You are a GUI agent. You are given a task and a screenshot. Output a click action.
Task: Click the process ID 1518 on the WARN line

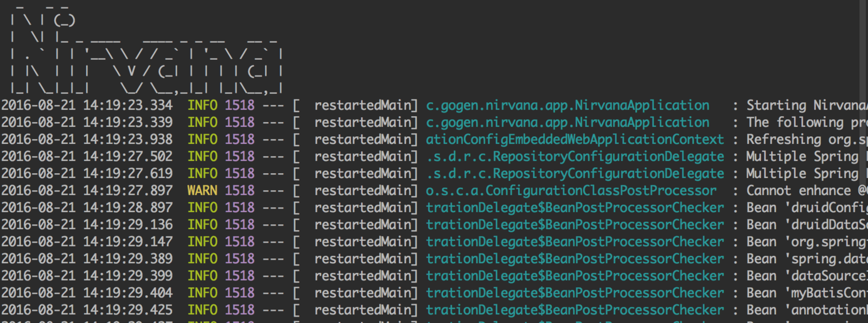(240, 191)
